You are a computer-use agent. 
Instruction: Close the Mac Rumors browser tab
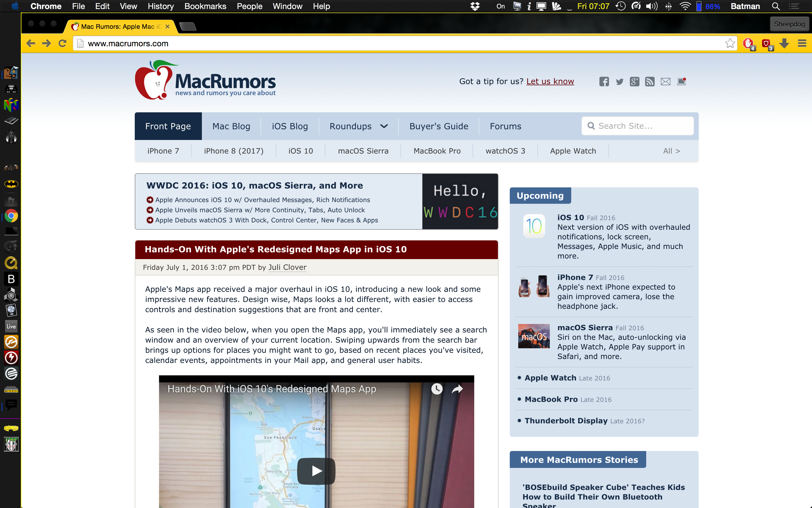point(167,27)
